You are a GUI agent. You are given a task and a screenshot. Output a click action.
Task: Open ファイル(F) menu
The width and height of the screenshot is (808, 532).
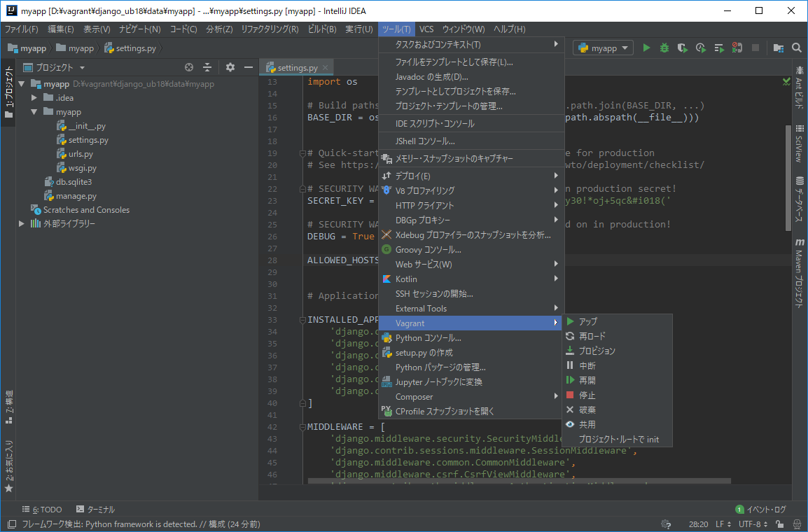point(21,29)
